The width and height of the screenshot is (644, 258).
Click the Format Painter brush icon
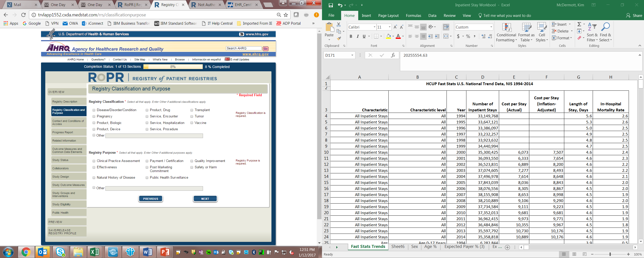click(339, 38)
